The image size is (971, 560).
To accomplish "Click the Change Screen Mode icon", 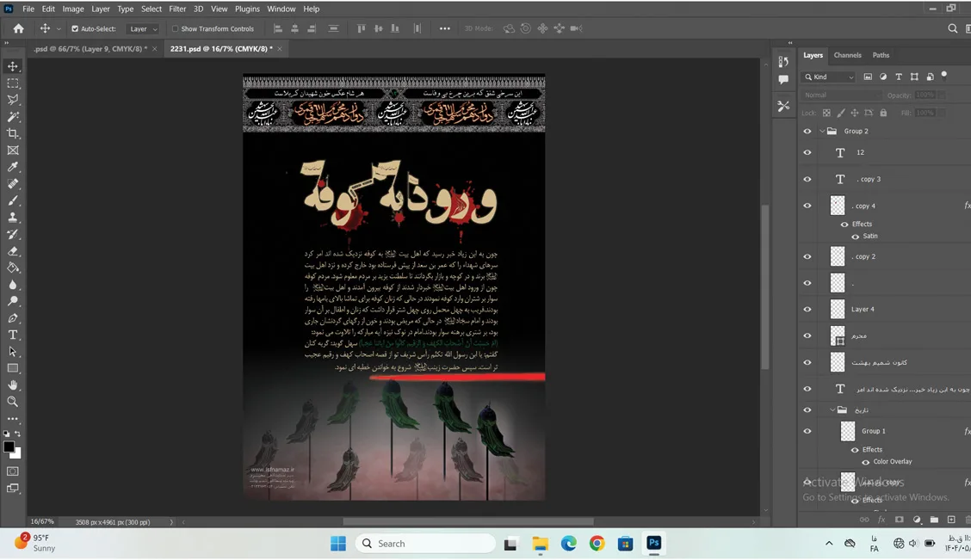I will pyautogui.click(x=12, y=489).
